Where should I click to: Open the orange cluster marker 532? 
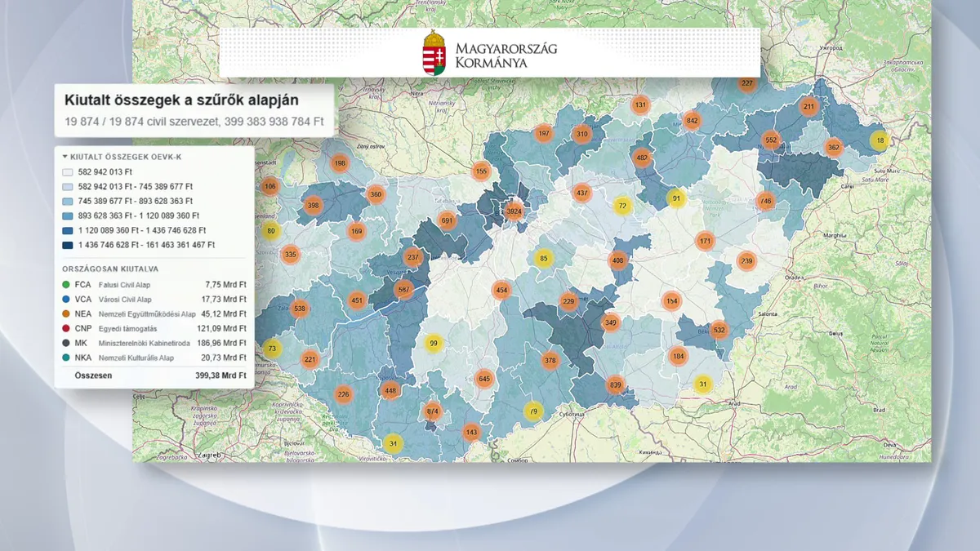719,331
